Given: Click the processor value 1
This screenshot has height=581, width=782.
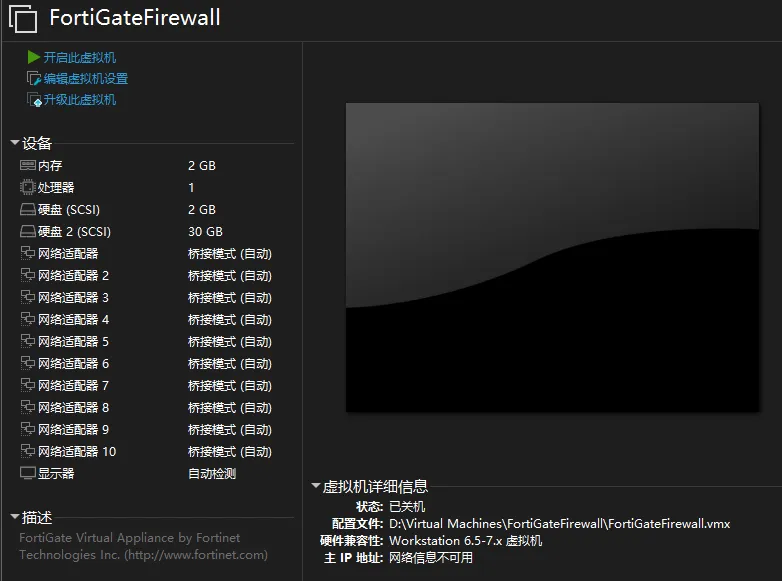Looking at the screenshot, I should click(x=191, y=188).
